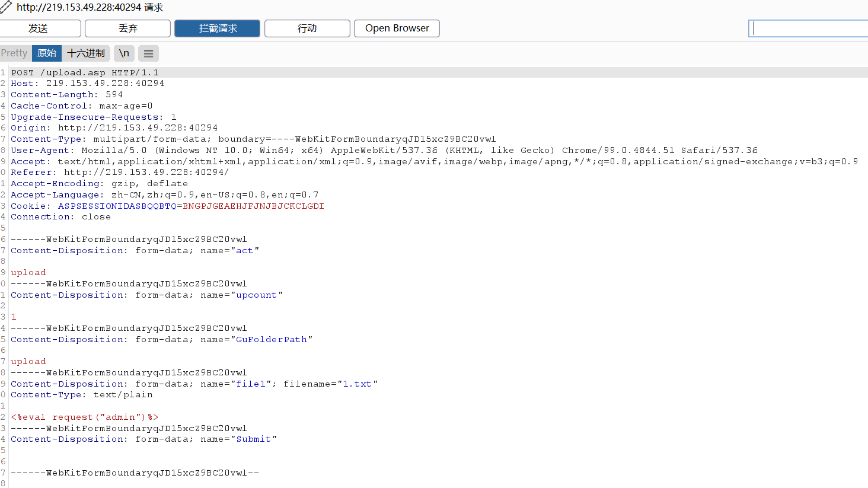Click the filename="1.txt" Content-Disposition line
The width and height of the screenshot is (868, 488).
tap(194, 384)
